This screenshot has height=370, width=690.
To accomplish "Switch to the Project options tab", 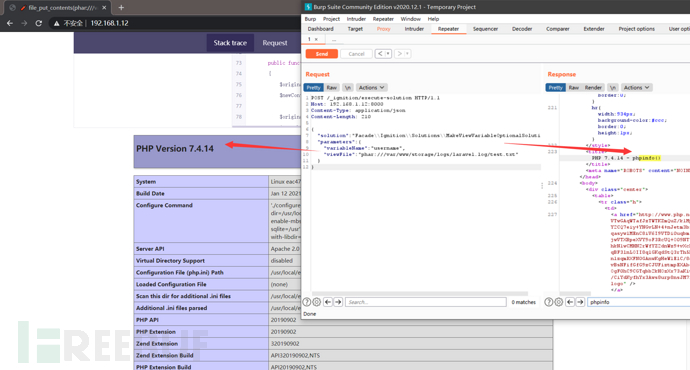I will (636, 29).
